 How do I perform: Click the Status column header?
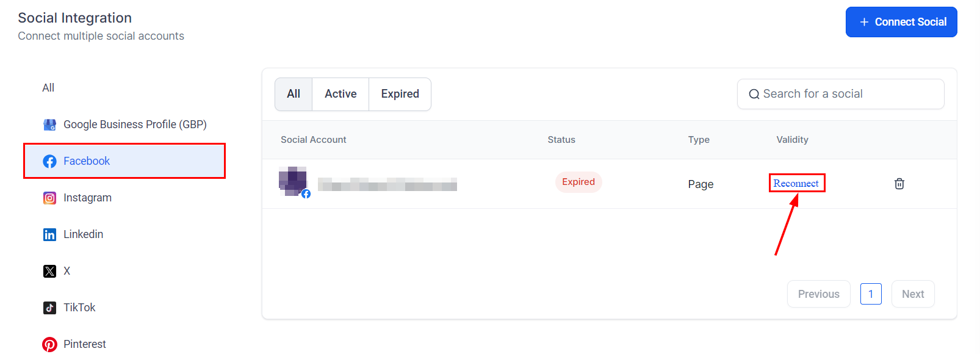[x=561, y=140]
